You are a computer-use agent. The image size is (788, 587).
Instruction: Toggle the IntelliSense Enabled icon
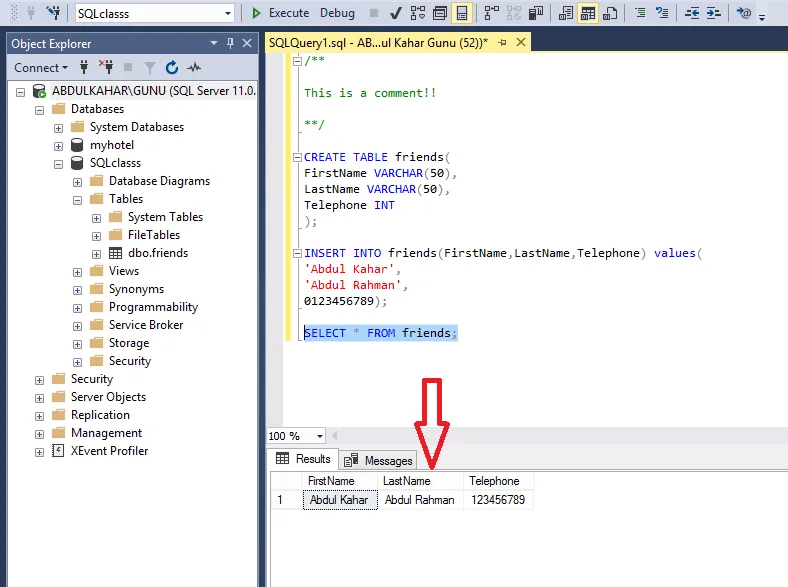[462, 13]
